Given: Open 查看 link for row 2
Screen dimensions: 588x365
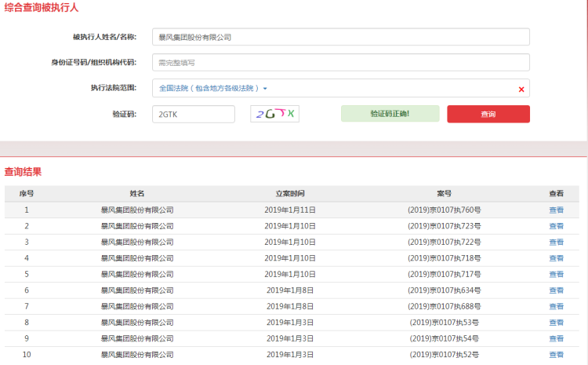Looking at the screenshot, I should coord(556,226).
